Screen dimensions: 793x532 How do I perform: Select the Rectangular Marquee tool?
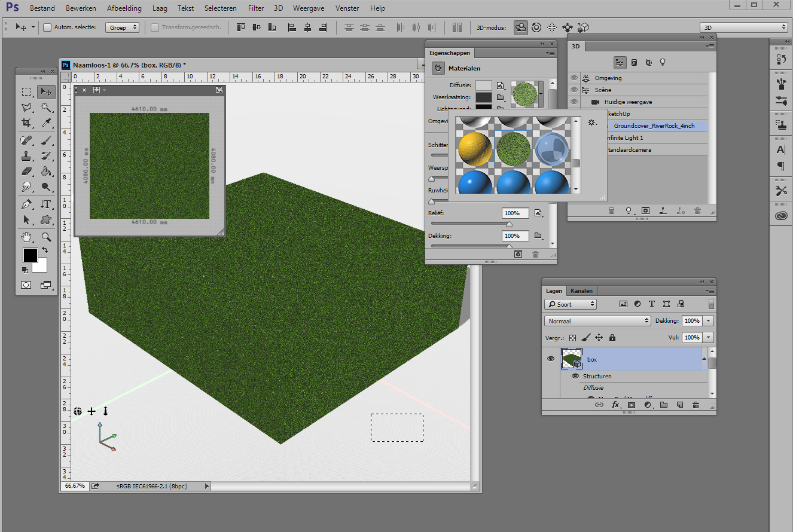pyautogui.click(x=26, y=91)
